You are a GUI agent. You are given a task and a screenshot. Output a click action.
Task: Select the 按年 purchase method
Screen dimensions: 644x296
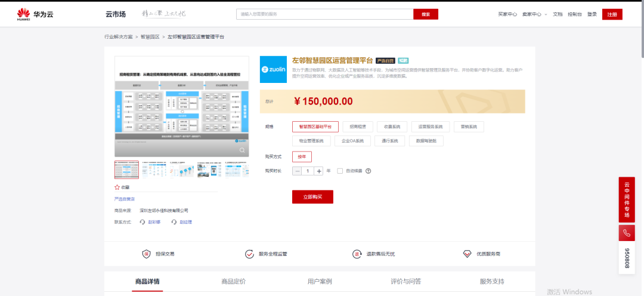tap(302, 156)
